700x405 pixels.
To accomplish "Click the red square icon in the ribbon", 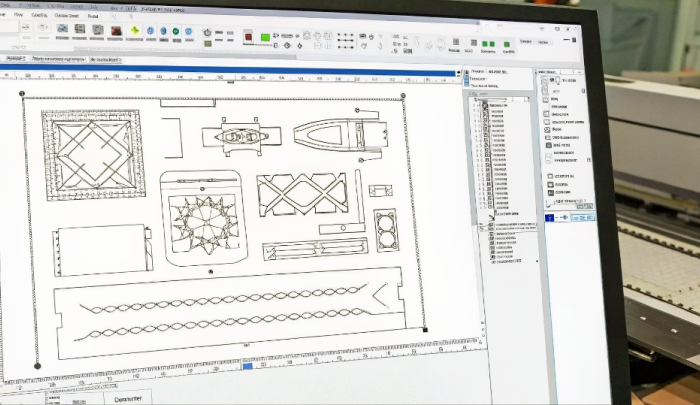I will [x=247, y=36].
